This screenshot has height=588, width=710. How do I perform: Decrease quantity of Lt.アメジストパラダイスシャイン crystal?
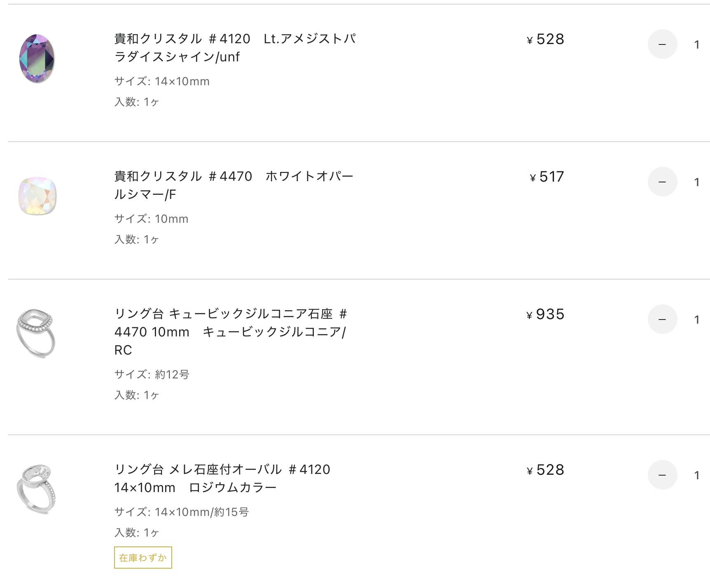[x=662, y=44]
